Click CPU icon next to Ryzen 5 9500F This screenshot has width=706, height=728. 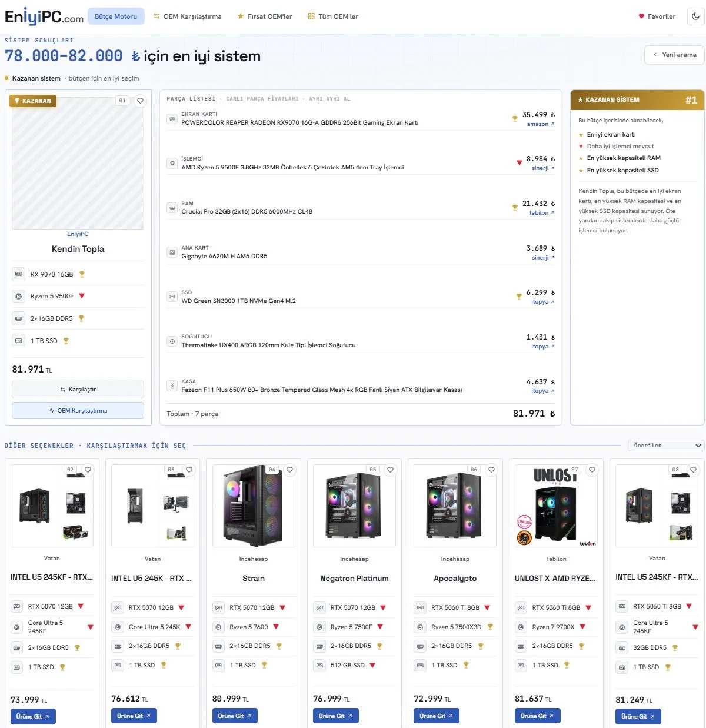(x=18, y=297)
